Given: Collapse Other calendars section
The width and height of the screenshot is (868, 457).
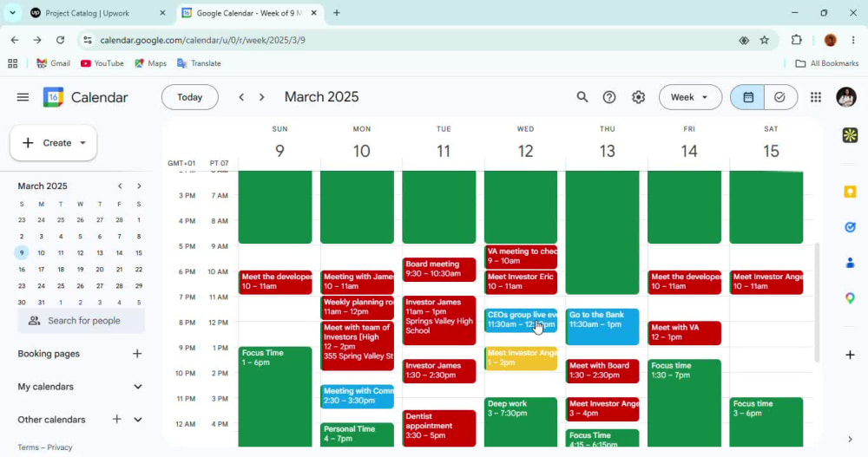Looking at the screenshot, I should [x=138, y=420].
